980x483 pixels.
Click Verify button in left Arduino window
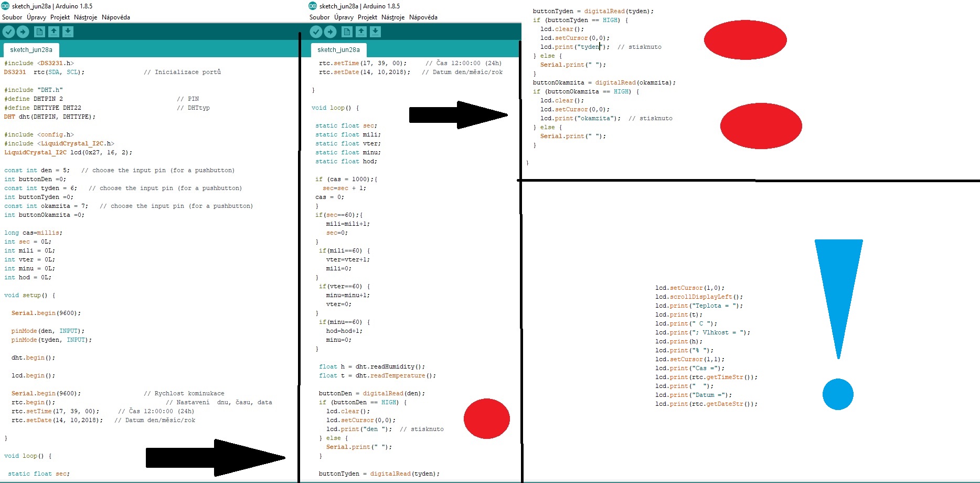click(x=8, y=32)
